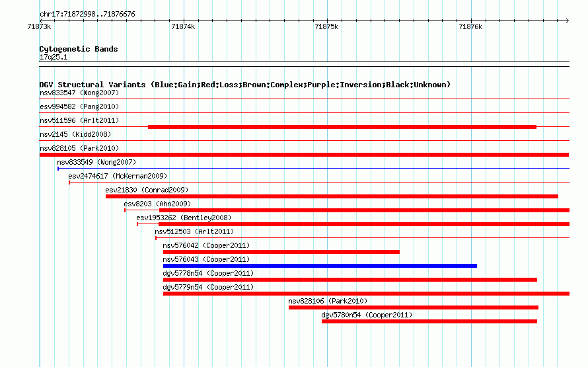Open variant nsv511596 (Arlt2011) label
This screenshot has width=588, height=367.
pos(79,120)
